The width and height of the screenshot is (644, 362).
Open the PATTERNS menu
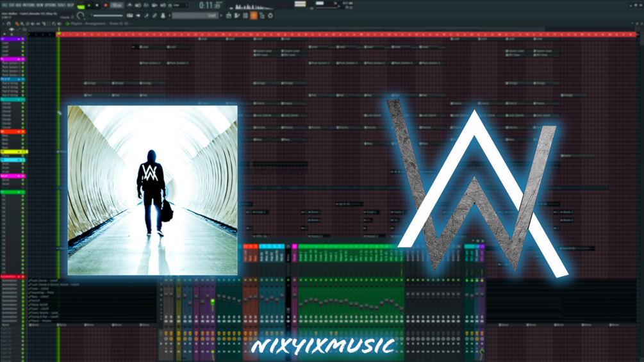[29, 5]
